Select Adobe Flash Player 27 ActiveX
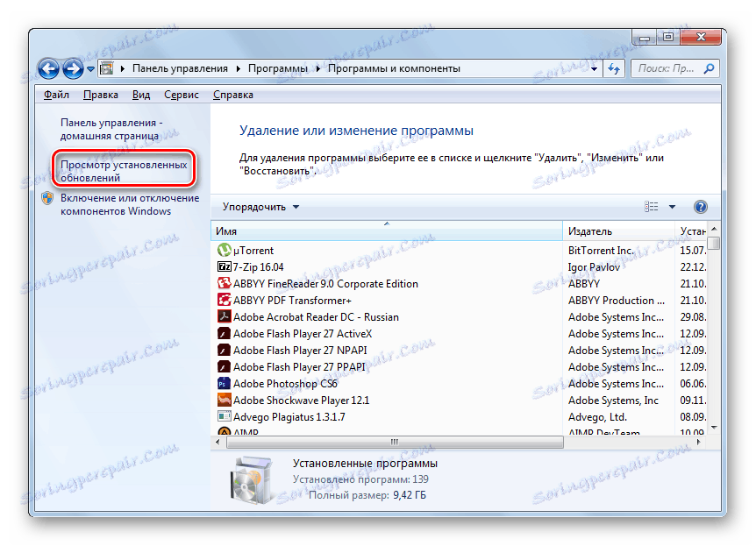Screen dimensions: 756x546 point(303,334)
